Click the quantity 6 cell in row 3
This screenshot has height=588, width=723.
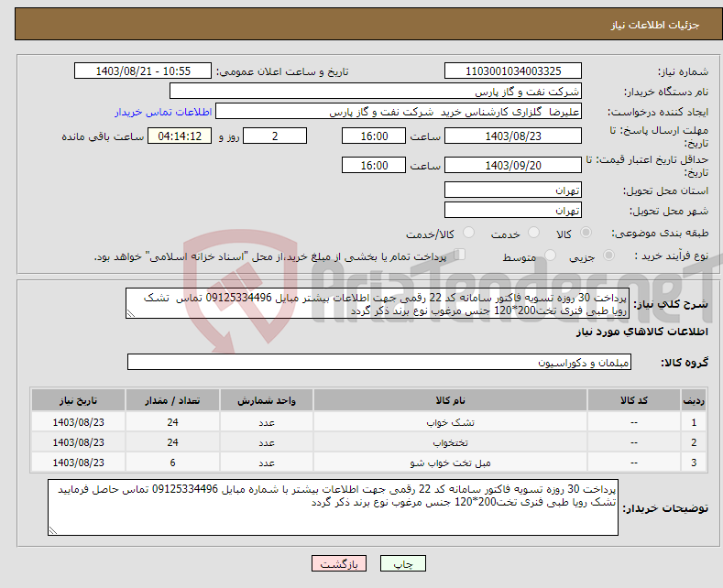172,463
